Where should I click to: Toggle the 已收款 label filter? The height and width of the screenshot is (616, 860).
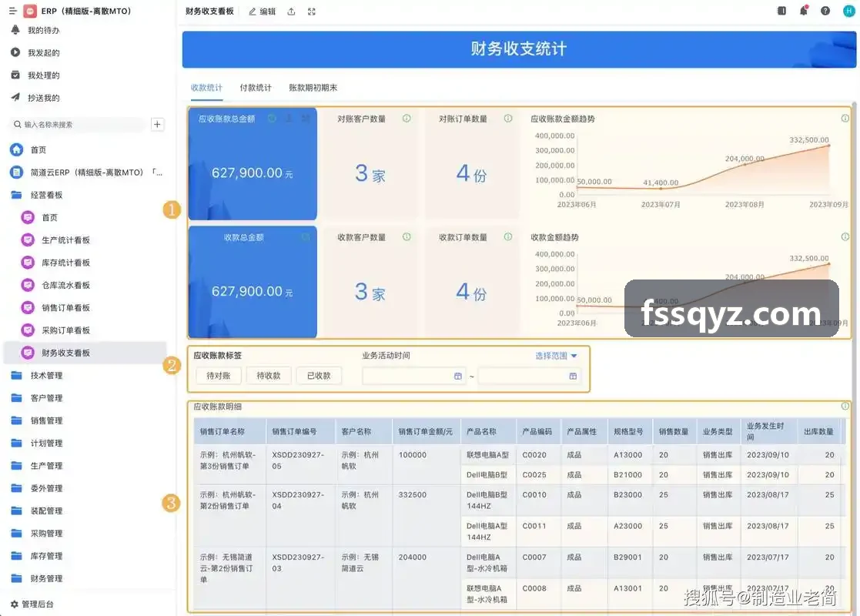tap(319, 376)
